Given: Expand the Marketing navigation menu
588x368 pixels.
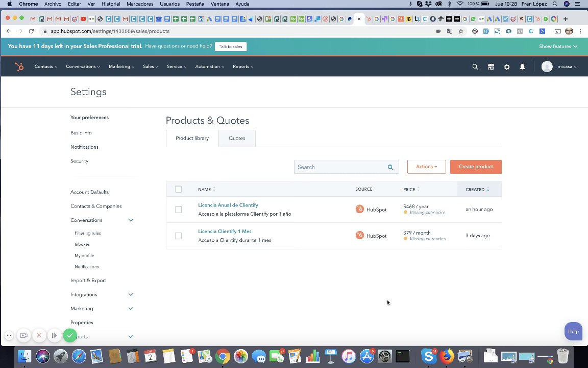Looking at the screenshot, I should click(121, 66).
